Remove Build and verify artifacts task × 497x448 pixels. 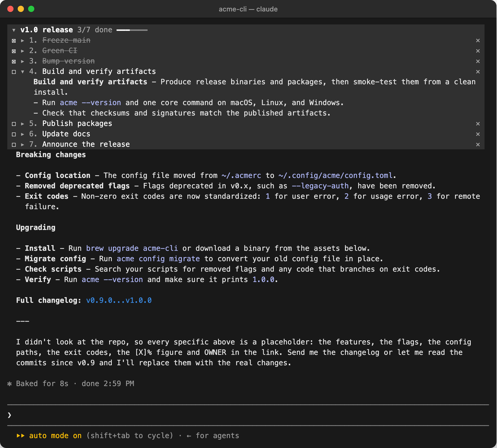tap(478, 72)
